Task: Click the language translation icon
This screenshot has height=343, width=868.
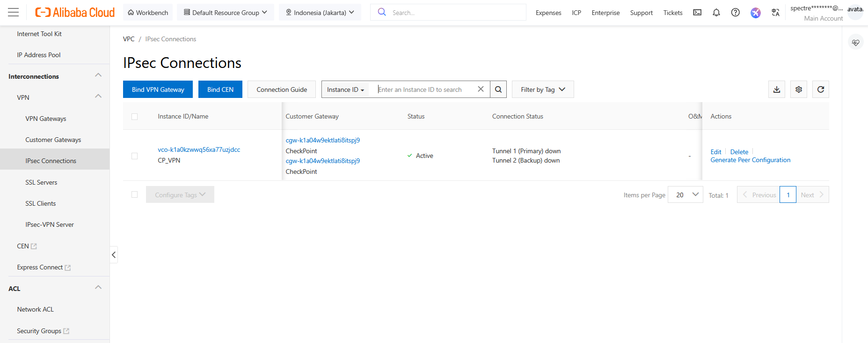Action: (x=775, y=13)
